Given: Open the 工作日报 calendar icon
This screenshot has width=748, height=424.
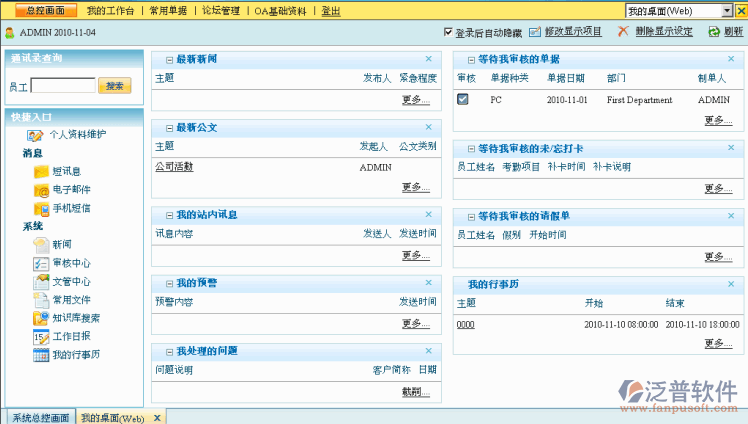Looking at the screenshot, I should 41,337.
